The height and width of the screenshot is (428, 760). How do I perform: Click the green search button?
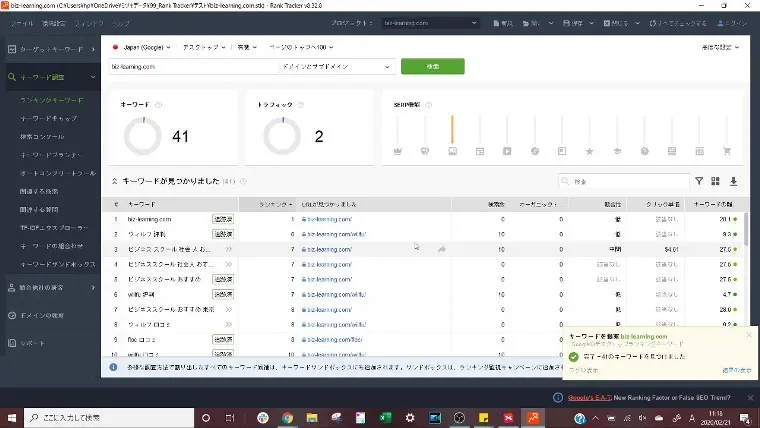point(432,66)
